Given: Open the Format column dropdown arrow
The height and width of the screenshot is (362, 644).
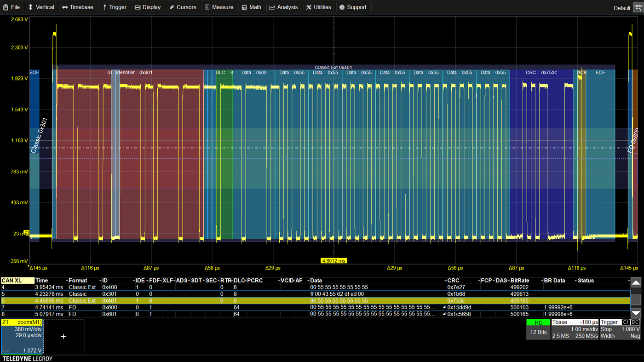Looking at the screenshot, I should click(x=100, y=281).
